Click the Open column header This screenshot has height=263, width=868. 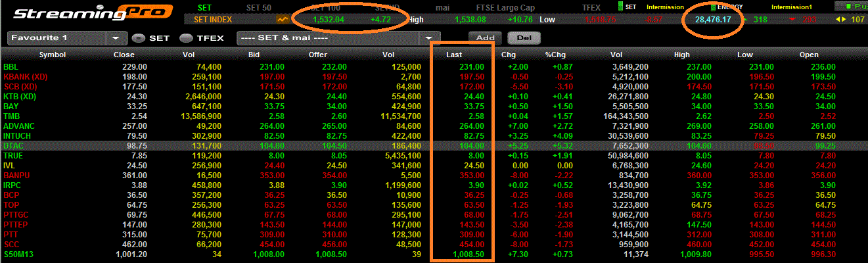pyautogui.click(x=809, y=55)
